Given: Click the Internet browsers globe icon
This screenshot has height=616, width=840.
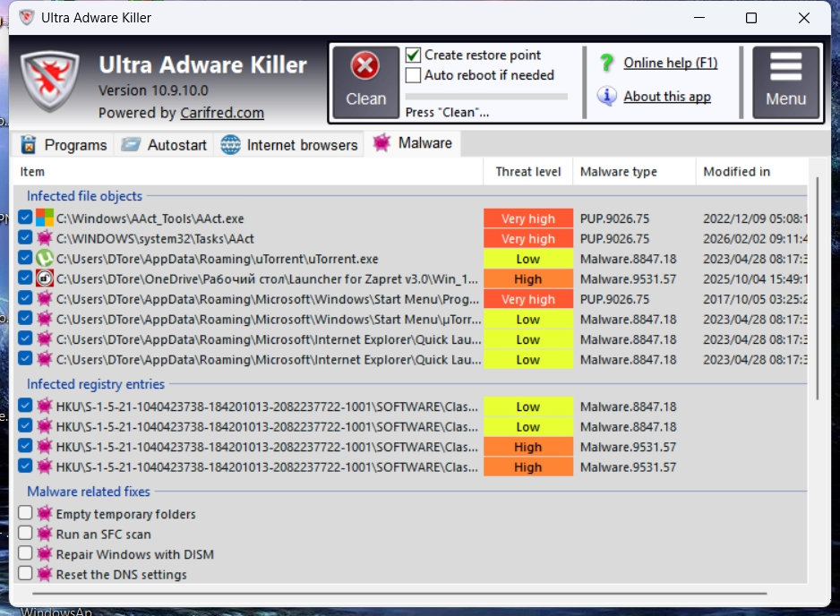Looking at the screenshot, I should click(230, 145).
